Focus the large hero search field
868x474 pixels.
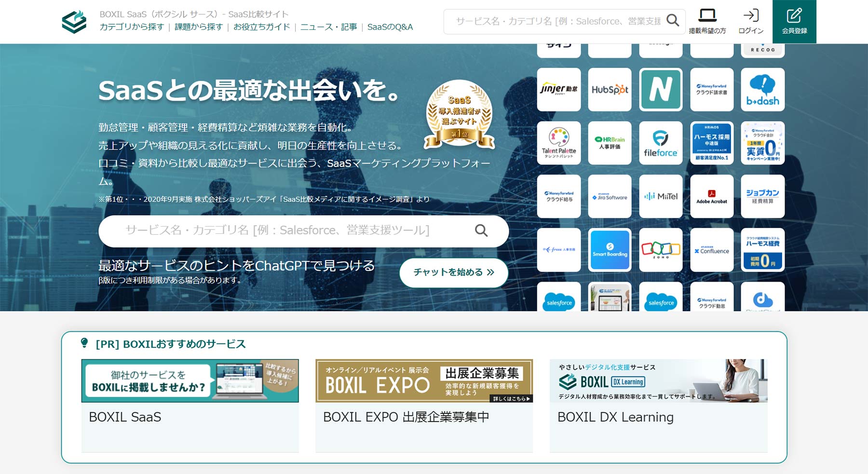tap(304, 231)
